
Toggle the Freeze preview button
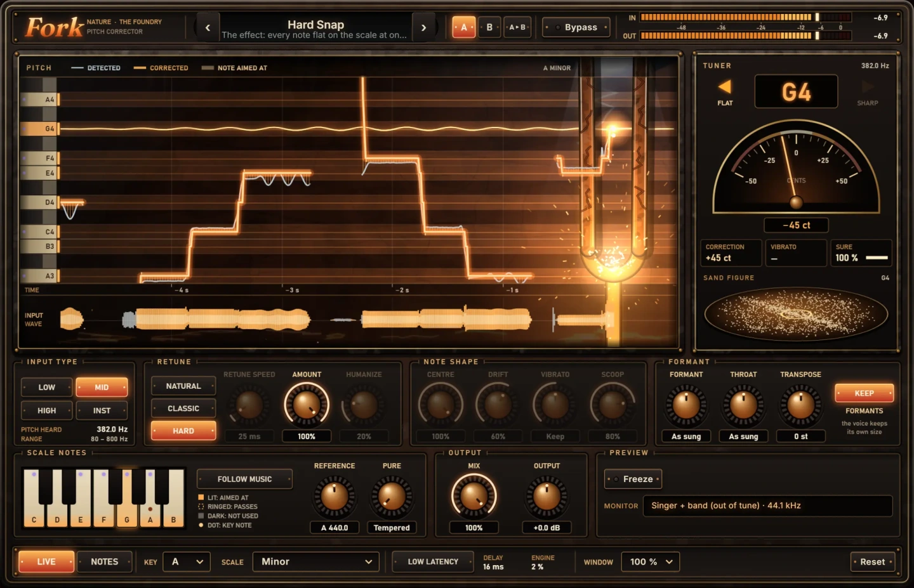tap(633, 479)
